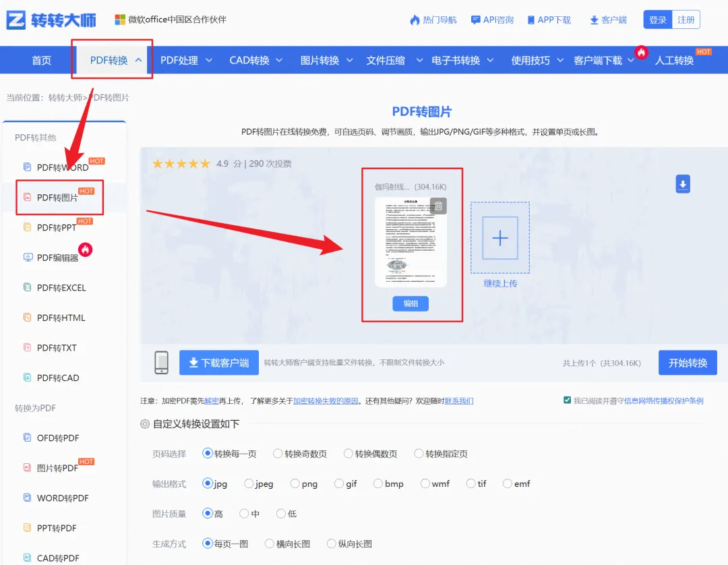Open 人工转换 in navigation bar

click(x=674, y=61)
